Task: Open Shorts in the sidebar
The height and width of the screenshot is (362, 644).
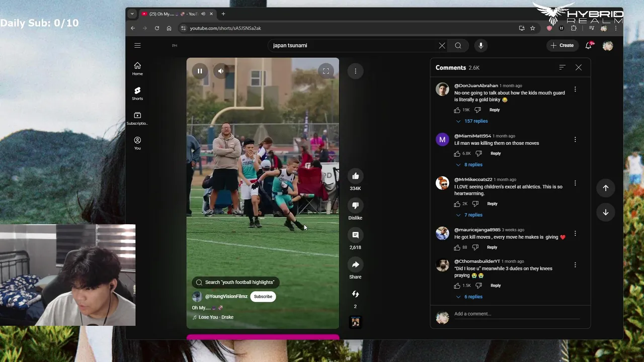Action: (137, 94)
